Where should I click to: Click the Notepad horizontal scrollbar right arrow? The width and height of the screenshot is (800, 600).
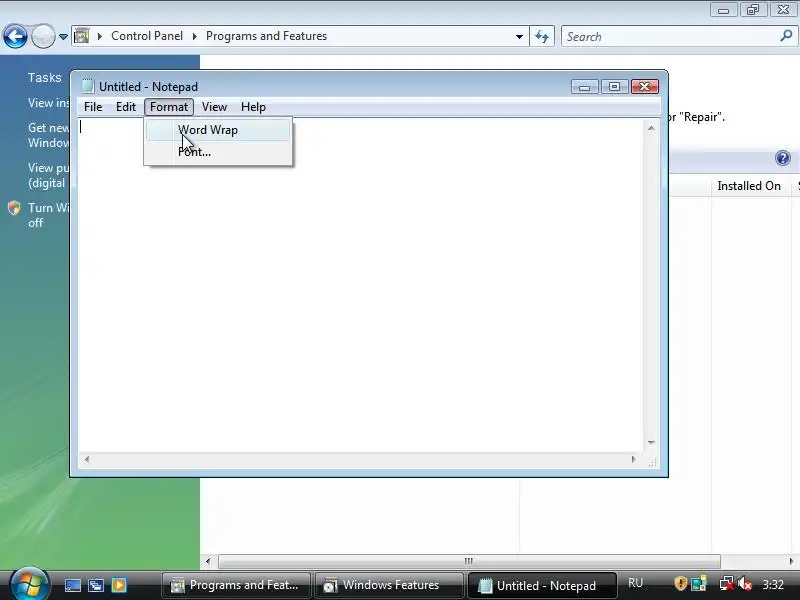[633, 459]
